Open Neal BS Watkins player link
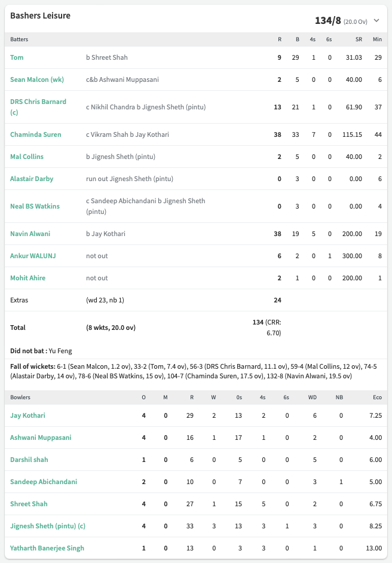 point(35,206)
